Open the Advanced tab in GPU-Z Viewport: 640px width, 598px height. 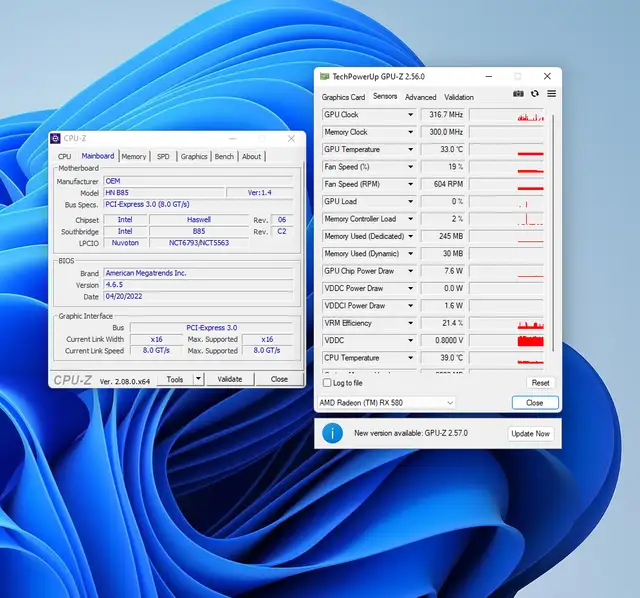click(x=420, y=97)
